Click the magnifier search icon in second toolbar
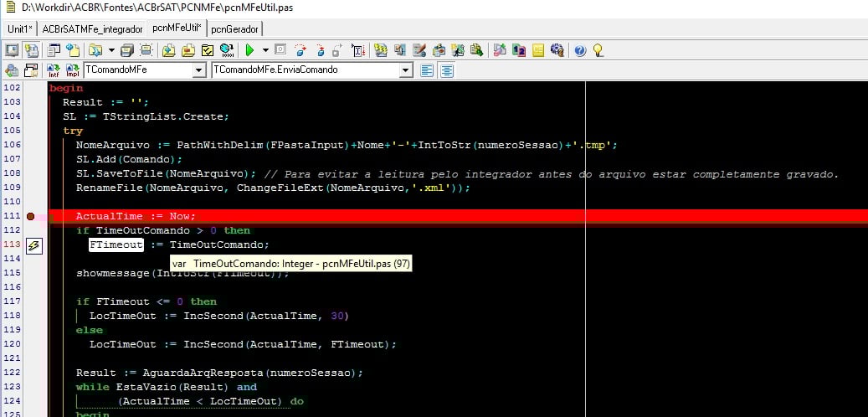The height and width of the screenshot is (417, 868). click(12, 70)
